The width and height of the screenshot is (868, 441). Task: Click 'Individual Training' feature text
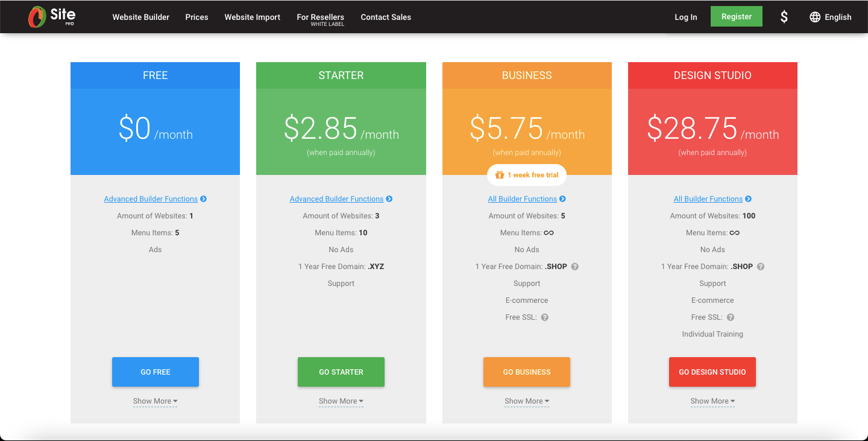[712, 334]
